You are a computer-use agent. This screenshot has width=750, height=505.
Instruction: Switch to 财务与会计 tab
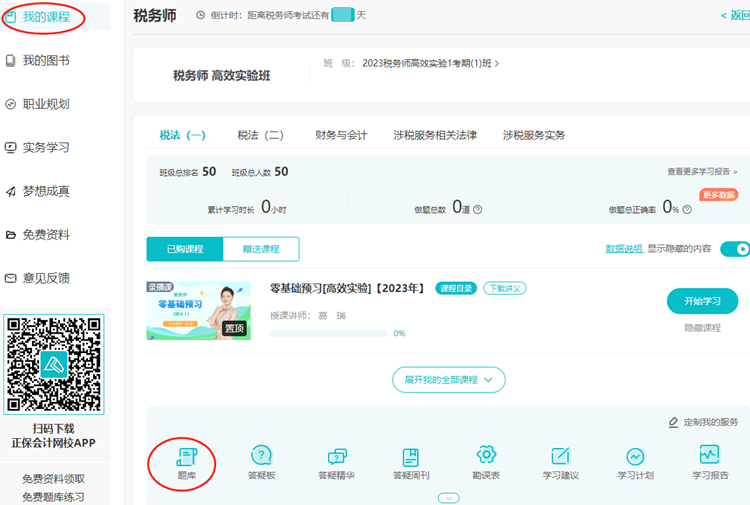click(341, 135)
